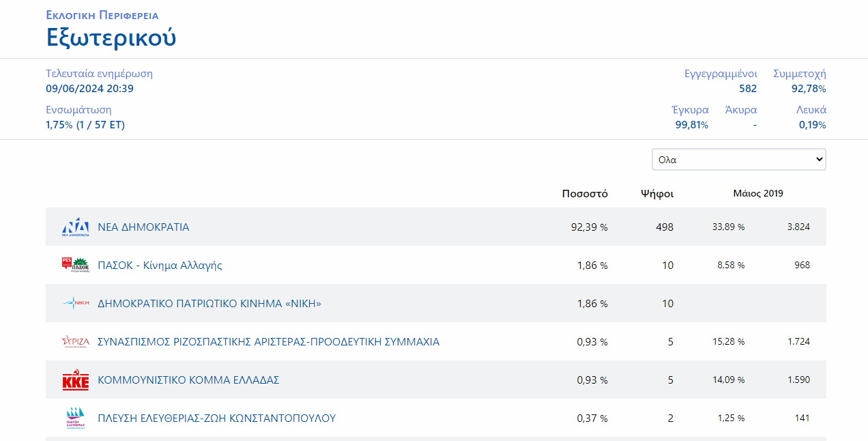Click the Ποσοστό column header
Viewport: 868px width, 441px height.
point(585,194)
